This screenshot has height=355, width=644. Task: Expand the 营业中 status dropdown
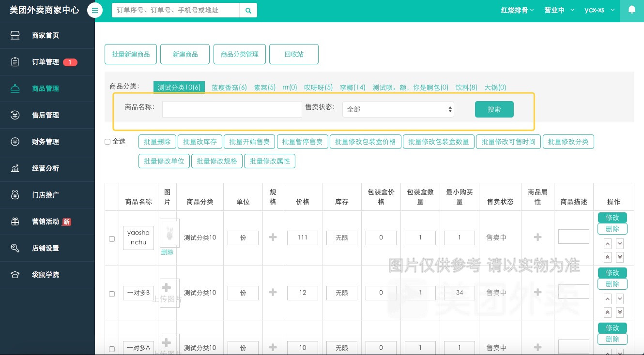[559, 10]
